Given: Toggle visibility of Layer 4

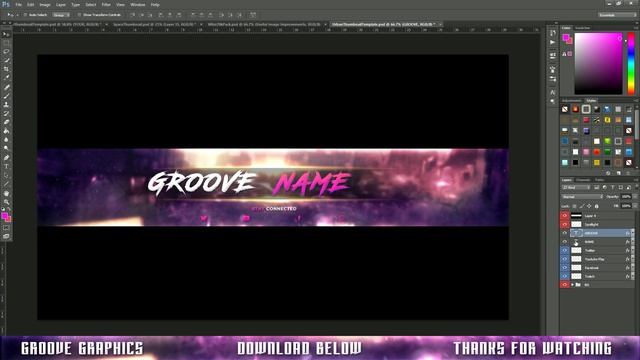Looking at the screenshot, I should (x=565, y=216).
